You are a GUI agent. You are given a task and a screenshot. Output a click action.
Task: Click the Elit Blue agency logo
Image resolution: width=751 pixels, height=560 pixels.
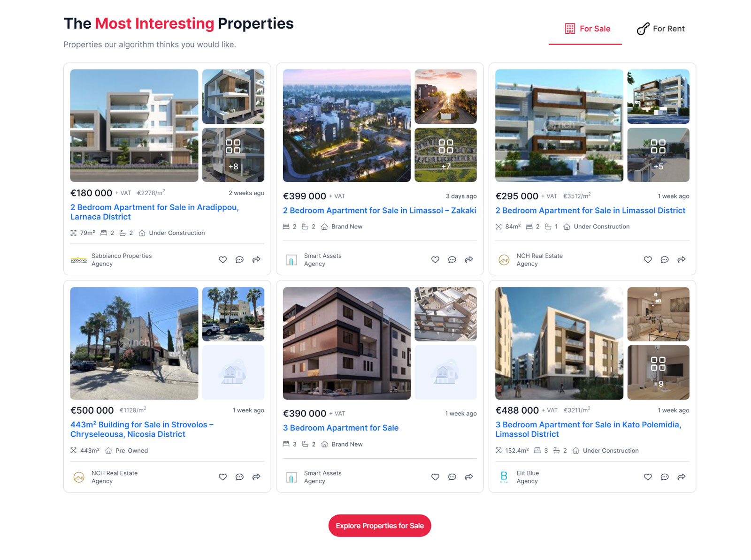click(504, 477)
